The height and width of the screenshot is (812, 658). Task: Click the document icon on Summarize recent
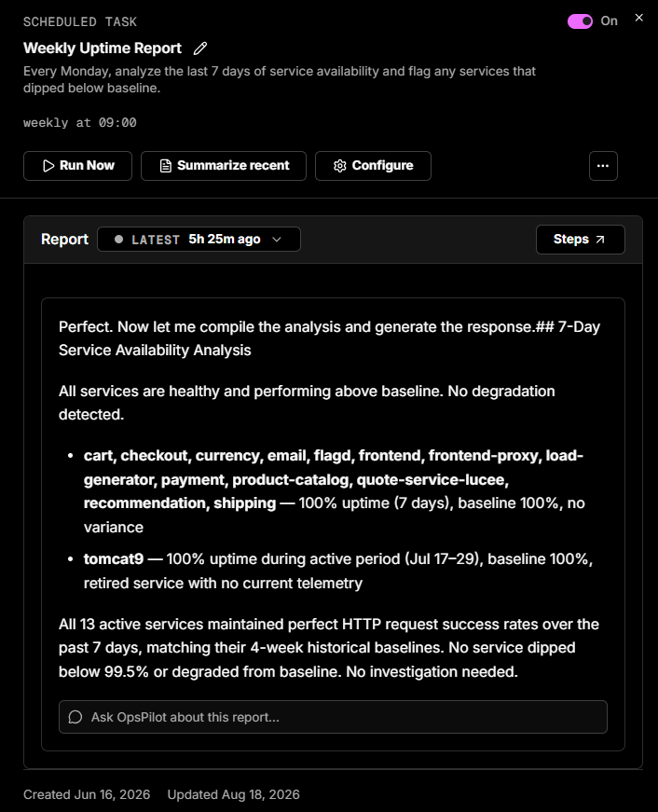(x=165, y=166)
